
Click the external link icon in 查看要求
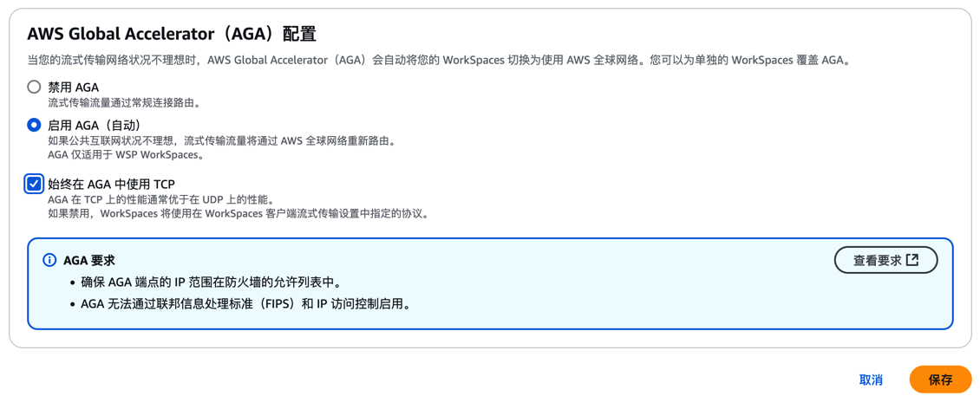[912, 260]
